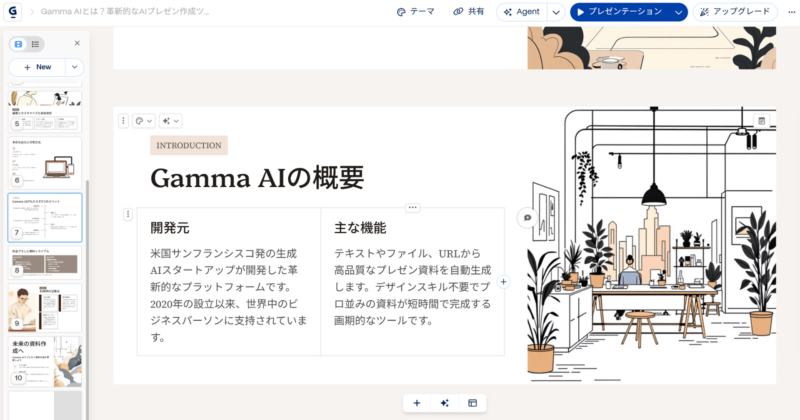Open the 共有 share menu
This screenshot has height=420, width=800.
pos(468,11)
